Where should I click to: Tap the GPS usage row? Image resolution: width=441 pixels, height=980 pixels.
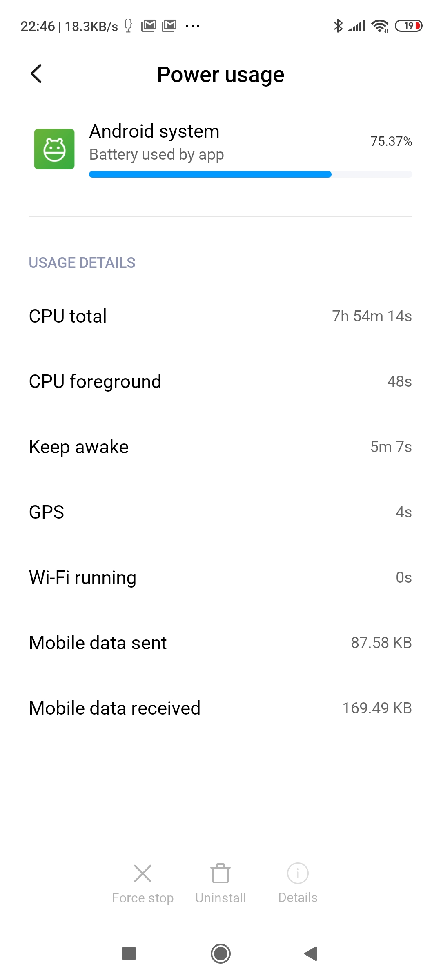tap(220, 512)
